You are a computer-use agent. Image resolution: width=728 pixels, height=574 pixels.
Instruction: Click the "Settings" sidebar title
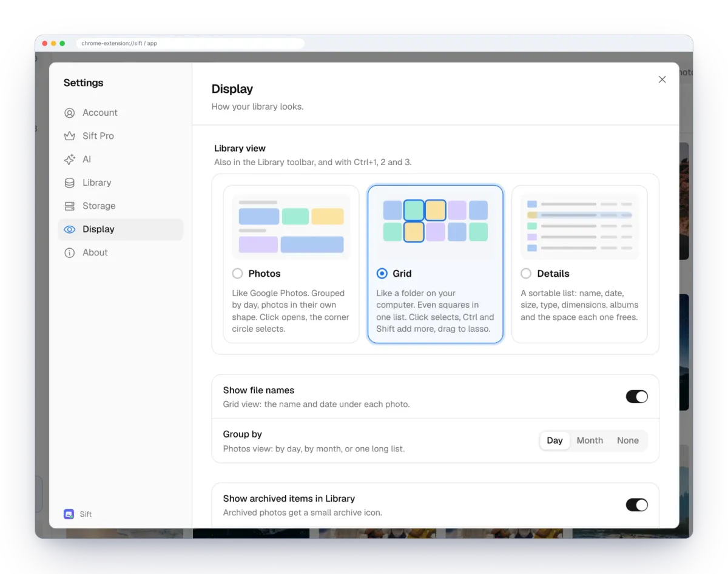(x=83, y=83)
